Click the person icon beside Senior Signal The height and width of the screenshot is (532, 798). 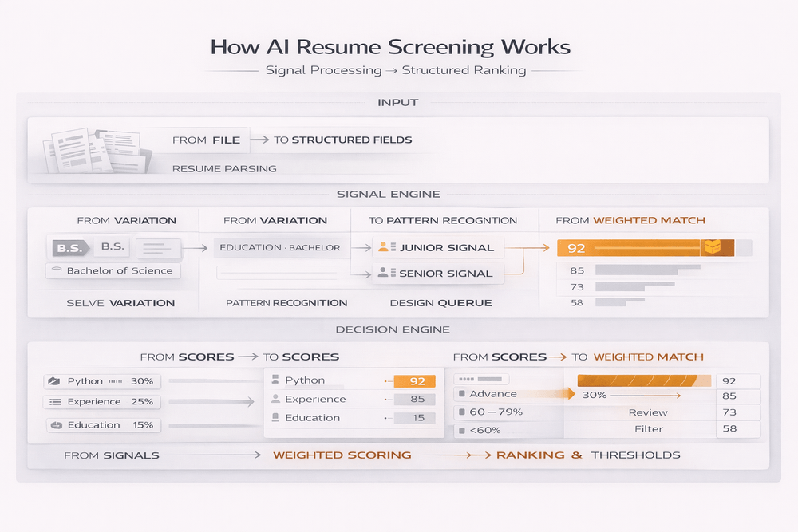[383, 274]
